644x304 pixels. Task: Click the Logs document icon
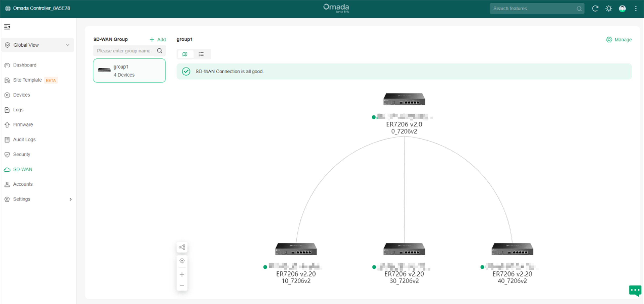coord(7,110)
